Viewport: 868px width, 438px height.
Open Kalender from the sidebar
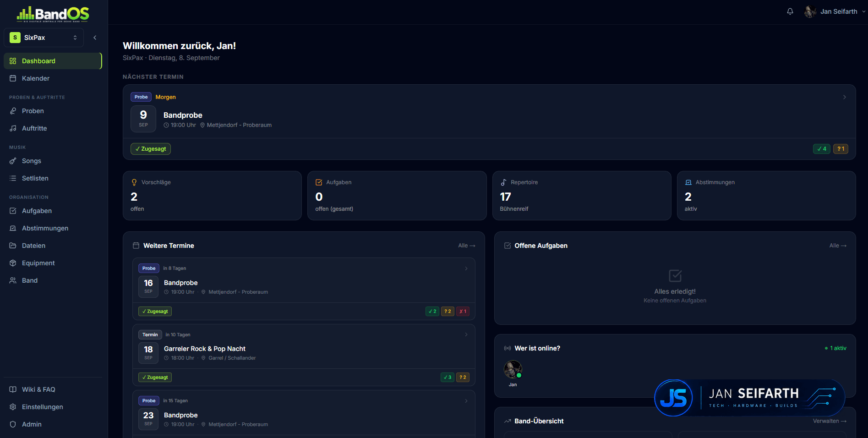click(53, 78)
